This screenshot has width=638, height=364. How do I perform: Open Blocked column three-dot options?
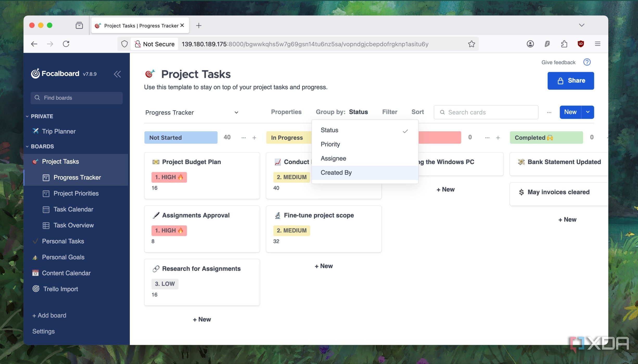[x=487, y=138]
